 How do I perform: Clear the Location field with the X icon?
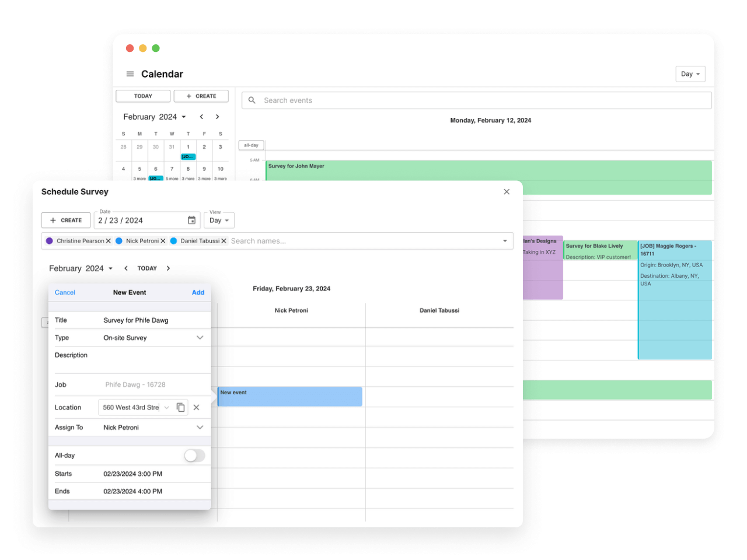pos(197,407)
